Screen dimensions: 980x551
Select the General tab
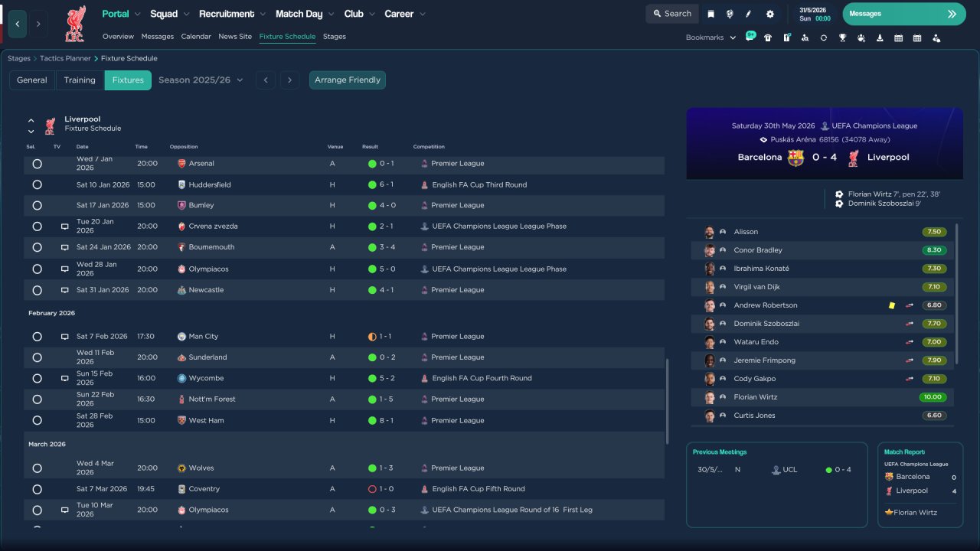[32, 80]
